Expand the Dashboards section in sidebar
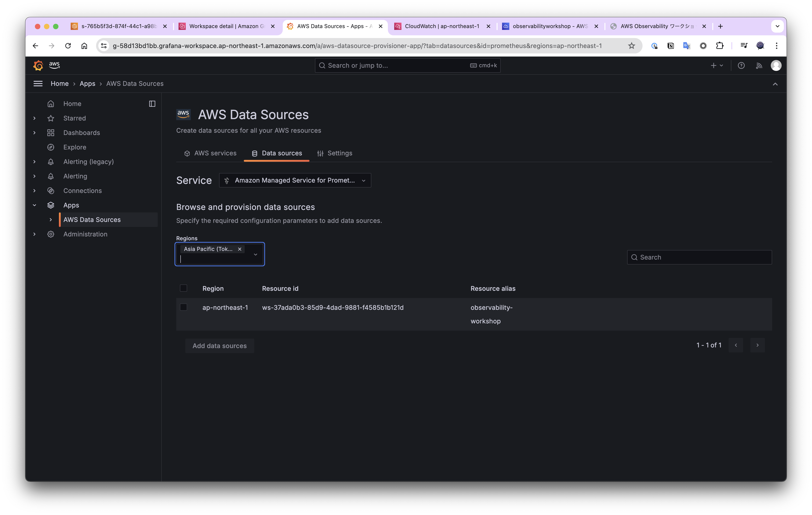This screenshot has height=515, width=812. tap(34, 133)
